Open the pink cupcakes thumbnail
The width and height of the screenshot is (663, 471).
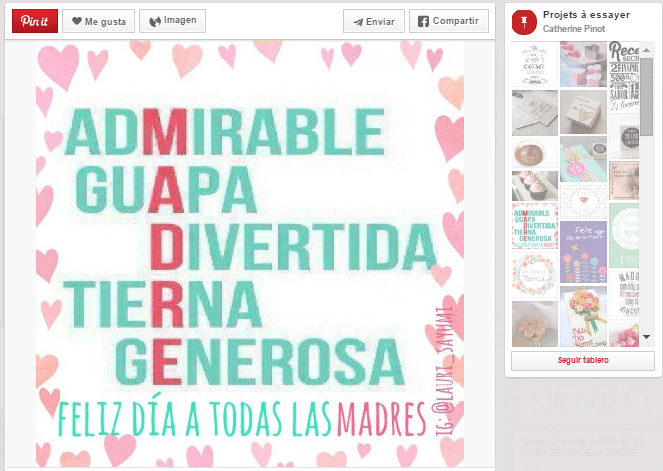click(535, 185)
